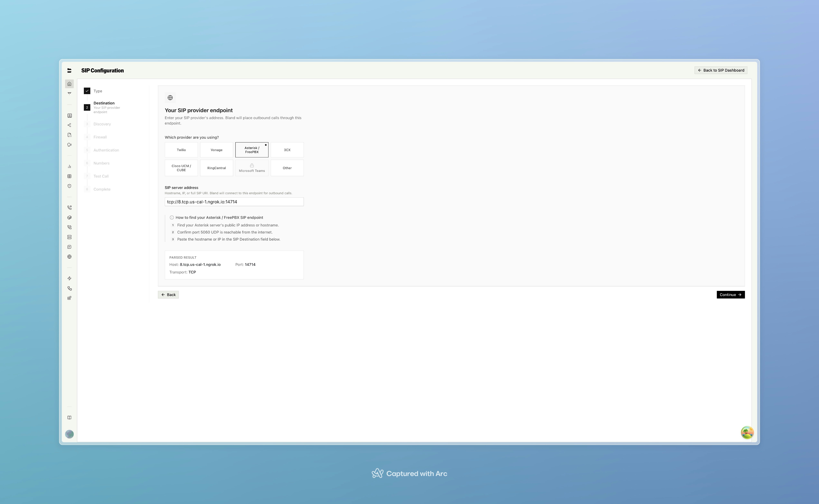Click the shield alert sidebar icon
The width and height of the screenshot is (819, 504).
[x=69, y=186]
